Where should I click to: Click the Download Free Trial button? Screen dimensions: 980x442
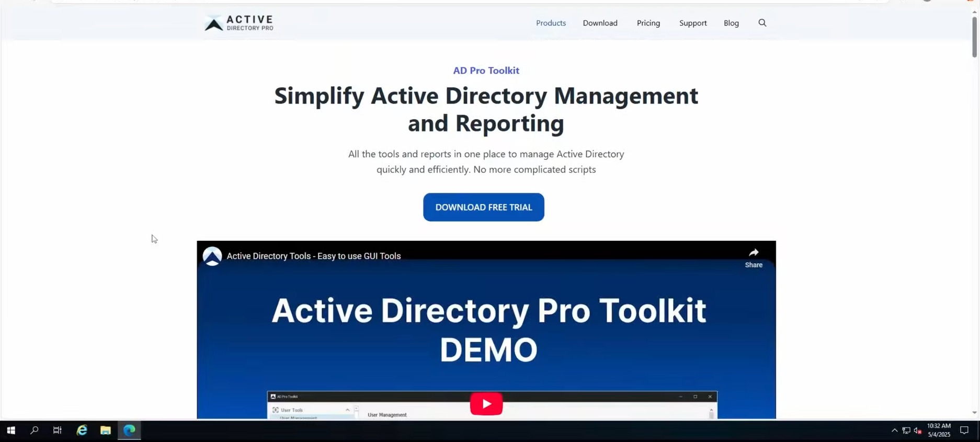(484, 207)
